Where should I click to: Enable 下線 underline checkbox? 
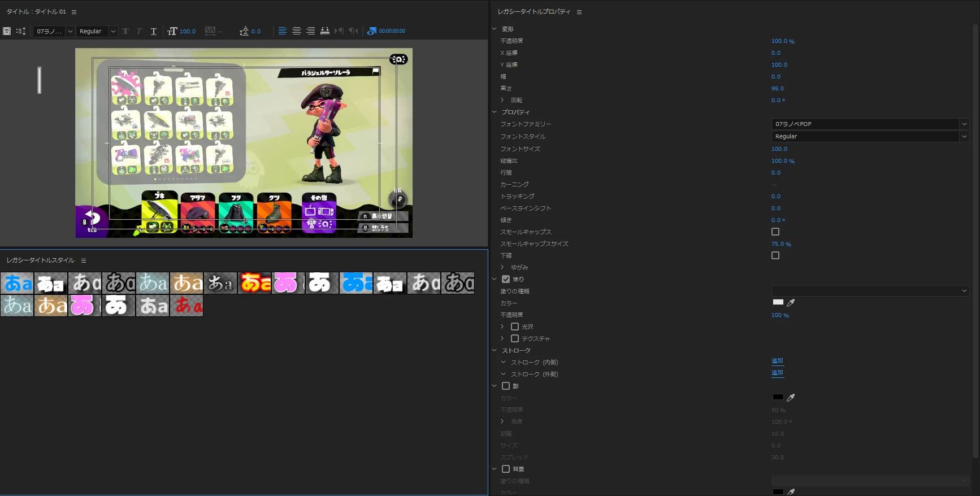pos(775,255)
